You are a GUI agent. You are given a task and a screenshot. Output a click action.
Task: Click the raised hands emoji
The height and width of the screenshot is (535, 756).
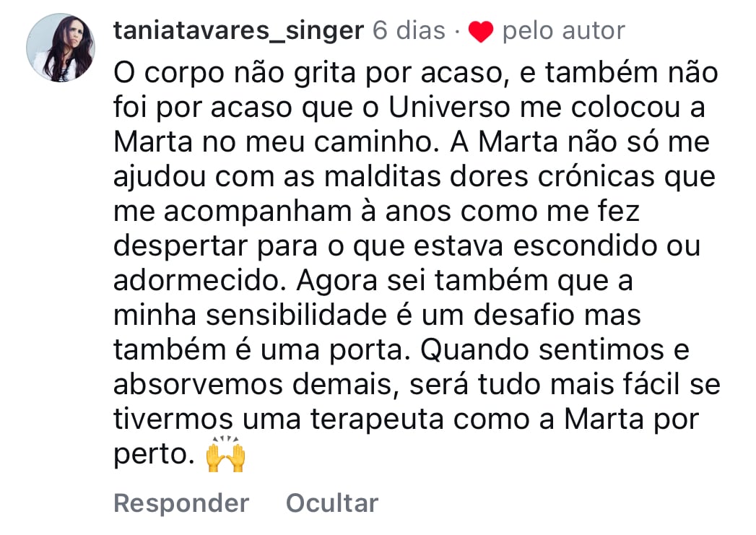click(226, 456)
